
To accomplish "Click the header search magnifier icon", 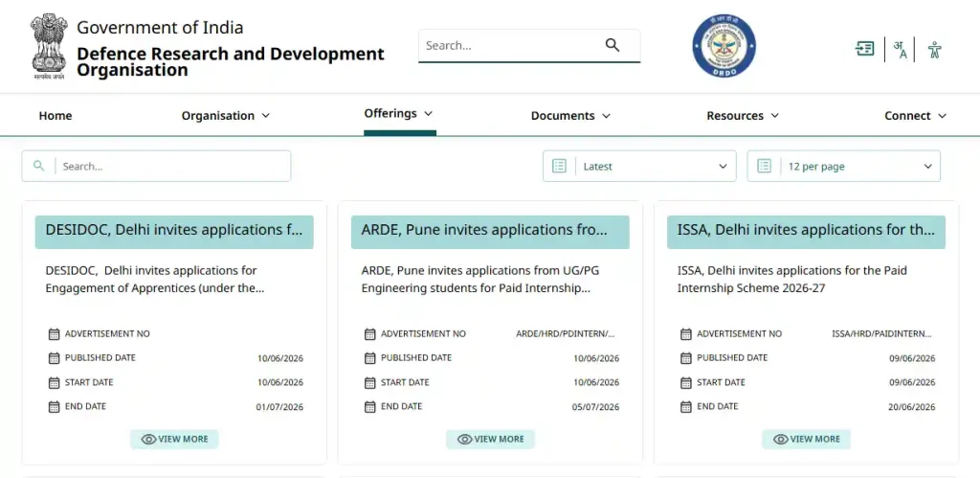I will pos(612,45).
